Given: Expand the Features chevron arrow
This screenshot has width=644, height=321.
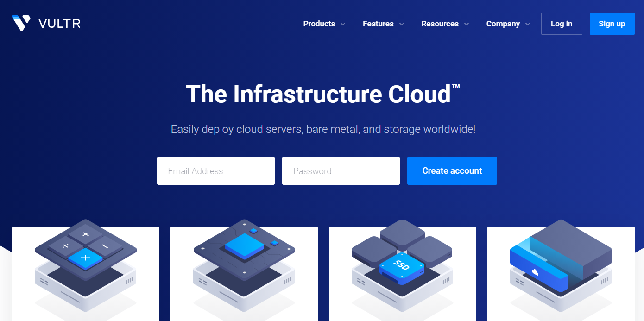Looking at the screenshot, I should coord(402,24).
